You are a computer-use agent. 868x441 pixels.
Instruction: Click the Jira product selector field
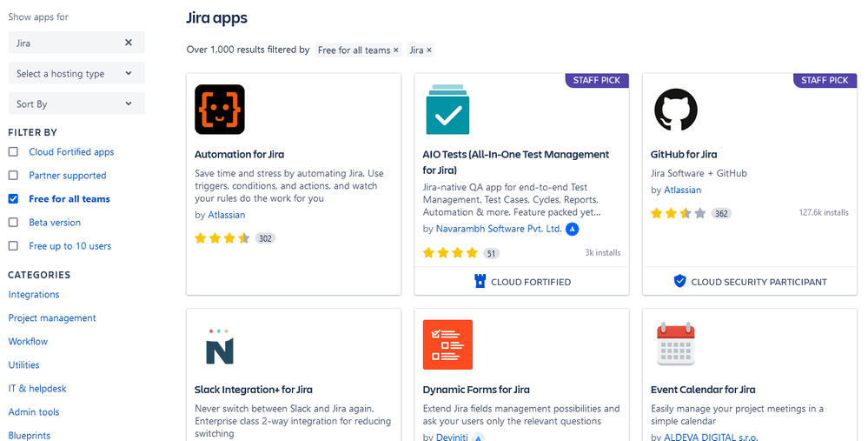pos(76,43)
